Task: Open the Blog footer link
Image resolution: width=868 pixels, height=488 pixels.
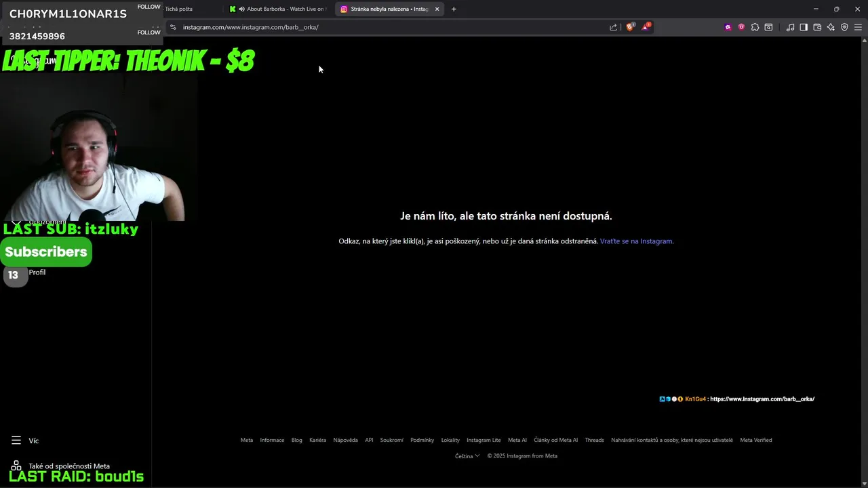Action: click(x=297, y=440)
